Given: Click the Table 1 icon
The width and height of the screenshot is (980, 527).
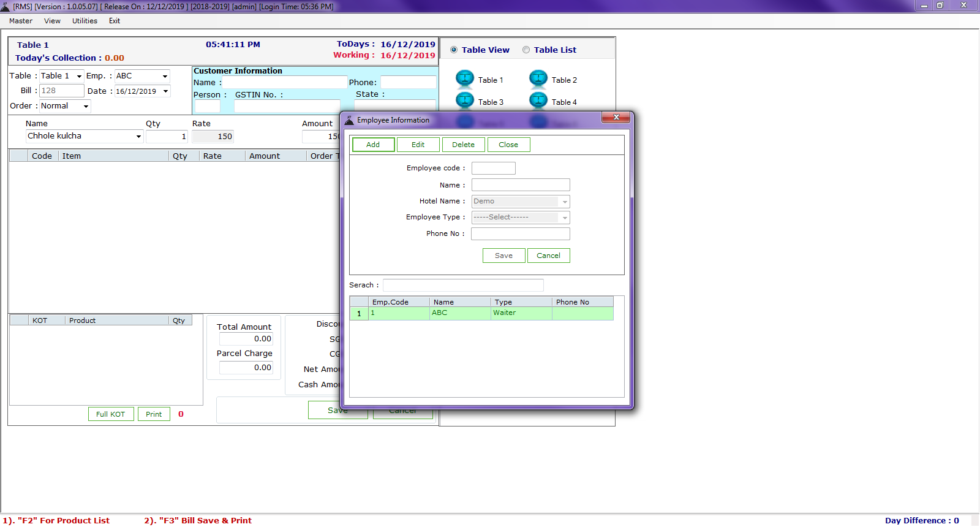Looking at the screenshot, I should click(x=465, y=79).
